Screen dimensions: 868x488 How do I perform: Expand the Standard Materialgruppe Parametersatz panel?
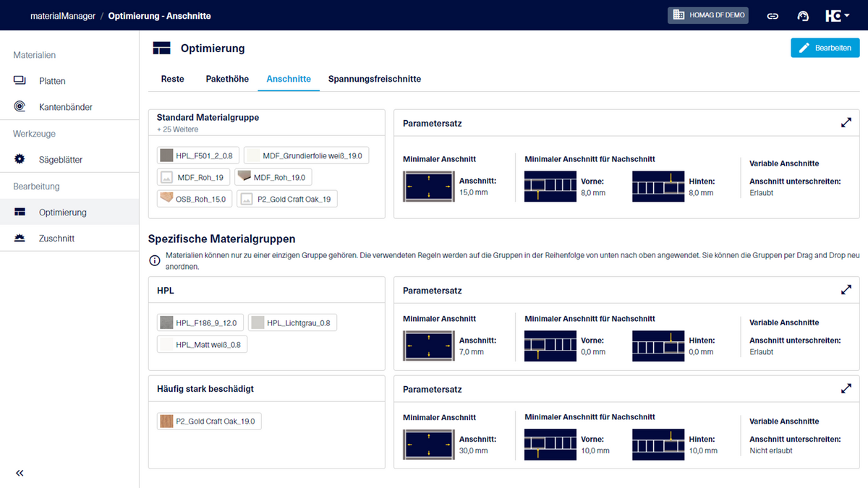[x=846, y=122]
